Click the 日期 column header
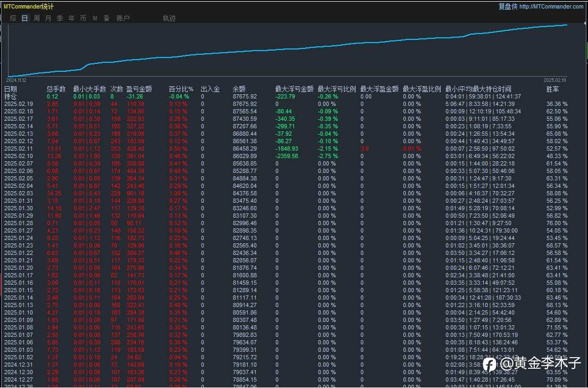Viewport: 588px width, 388px height. (11, 89)
